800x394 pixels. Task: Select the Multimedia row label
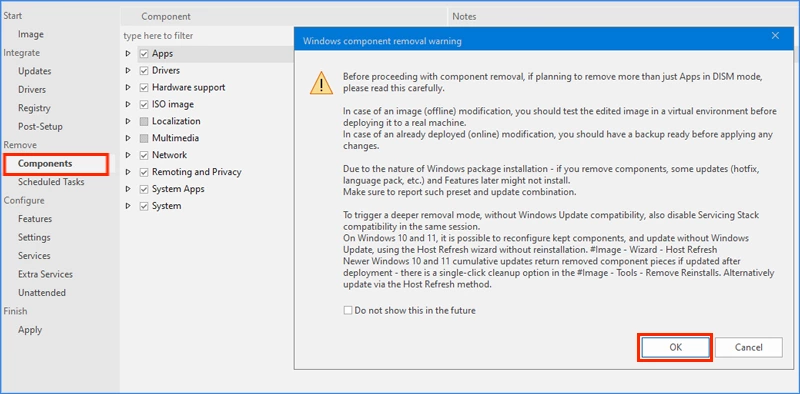(x=176, y=138)
